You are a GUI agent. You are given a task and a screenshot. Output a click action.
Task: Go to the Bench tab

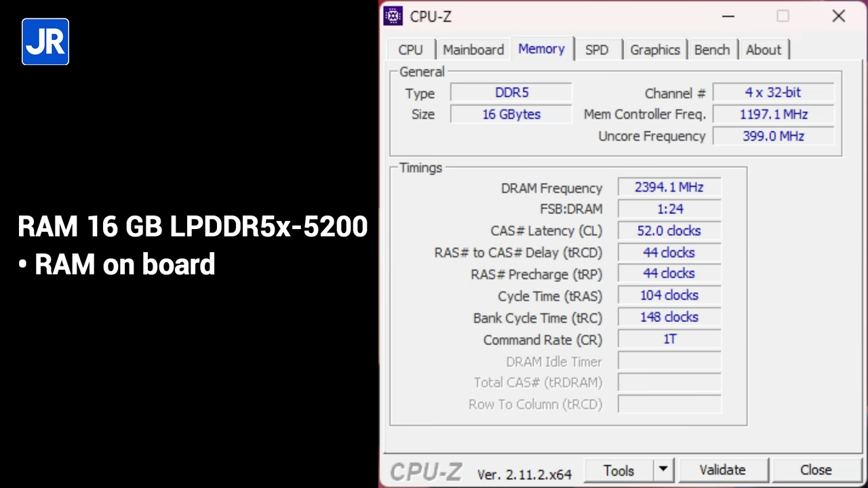(711, 49)
